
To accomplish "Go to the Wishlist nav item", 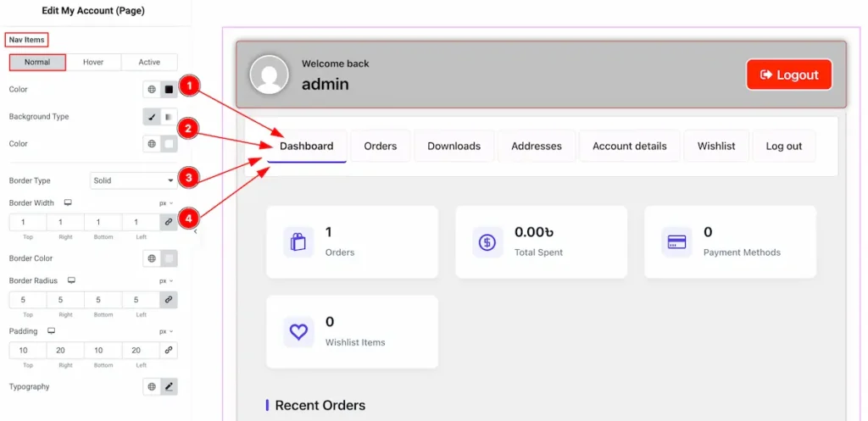I will [716, 146].
